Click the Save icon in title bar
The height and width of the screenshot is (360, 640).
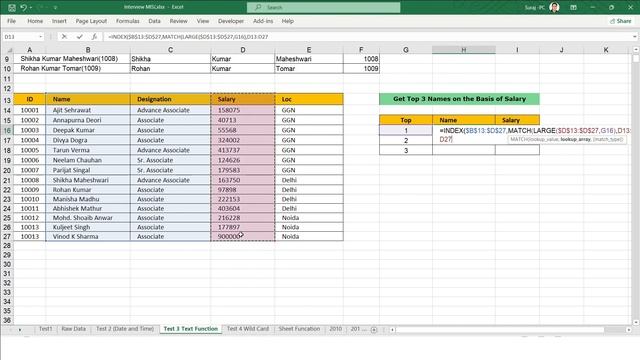pos(12,7)
